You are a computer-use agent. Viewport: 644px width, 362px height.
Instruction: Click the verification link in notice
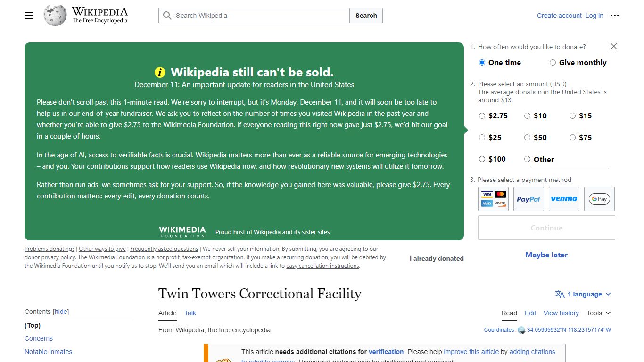point(386,352)
